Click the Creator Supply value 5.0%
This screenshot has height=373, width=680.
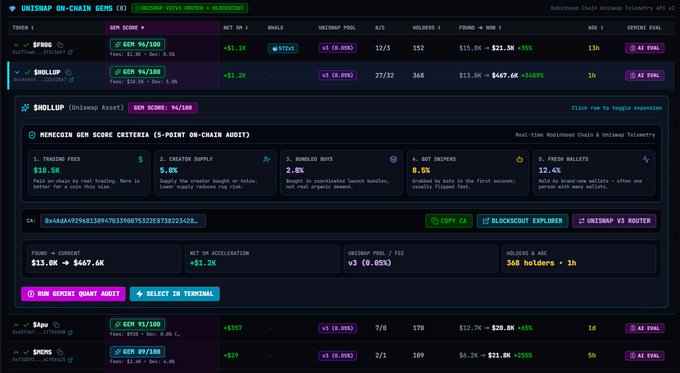[x=169, y=170]
